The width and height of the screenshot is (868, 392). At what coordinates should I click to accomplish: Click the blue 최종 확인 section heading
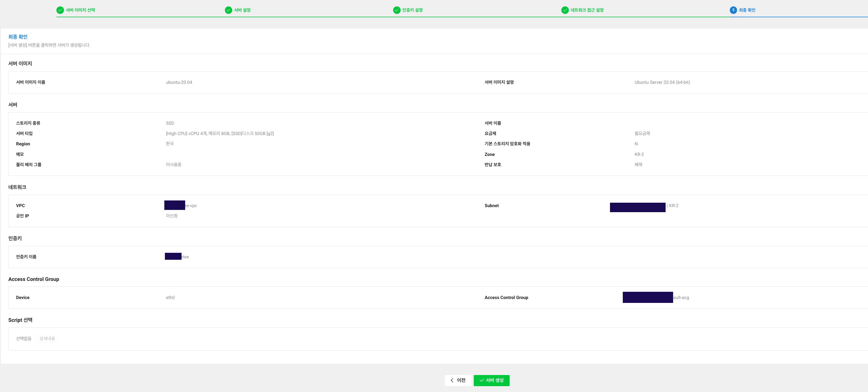point(18,37)
